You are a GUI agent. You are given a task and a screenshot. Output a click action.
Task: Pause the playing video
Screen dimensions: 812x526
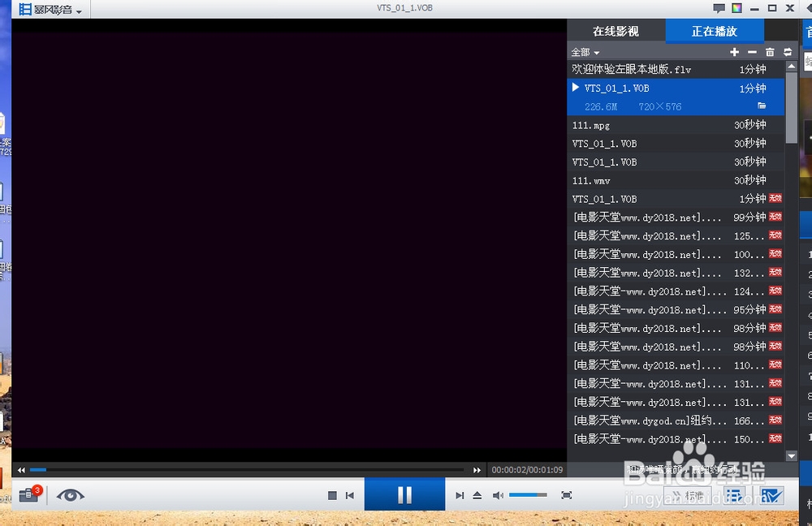404,494
